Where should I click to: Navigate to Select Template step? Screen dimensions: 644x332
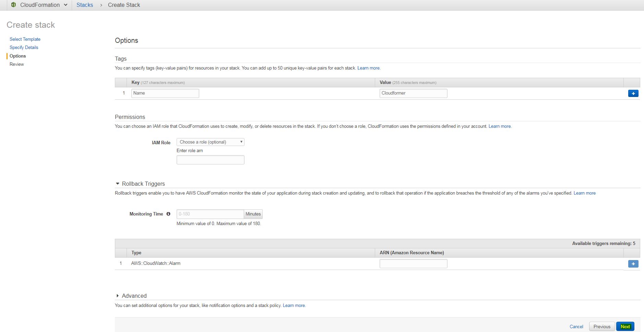25,39
